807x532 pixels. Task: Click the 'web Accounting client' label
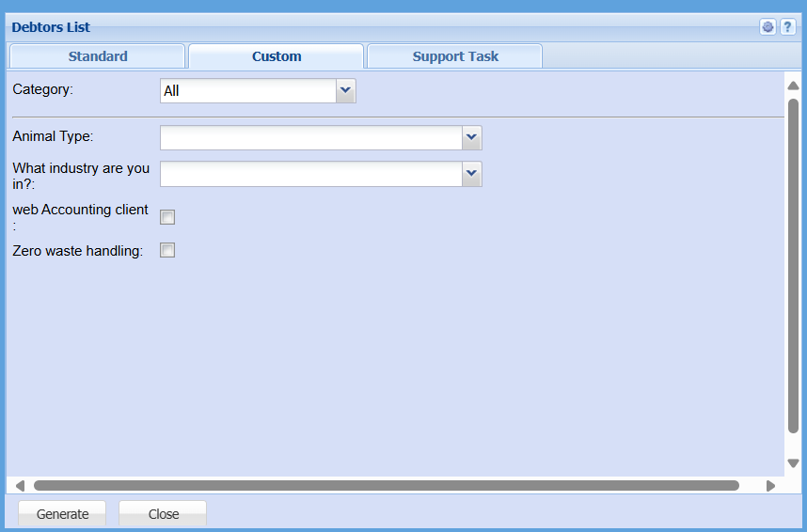[x=80, y=216]
